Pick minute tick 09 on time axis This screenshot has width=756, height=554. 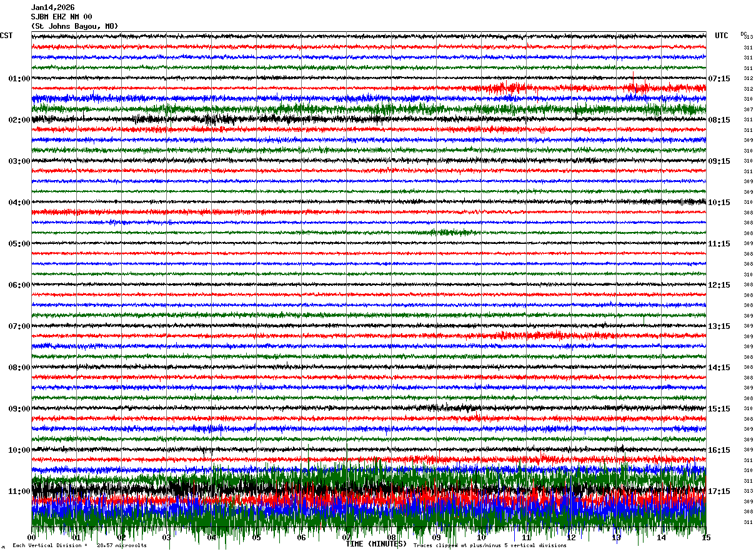pos(437,538)
